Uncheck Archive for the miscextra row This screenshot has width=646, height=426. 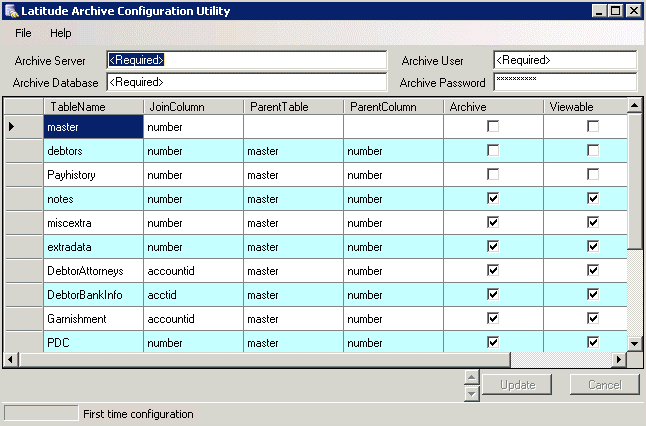493,222
